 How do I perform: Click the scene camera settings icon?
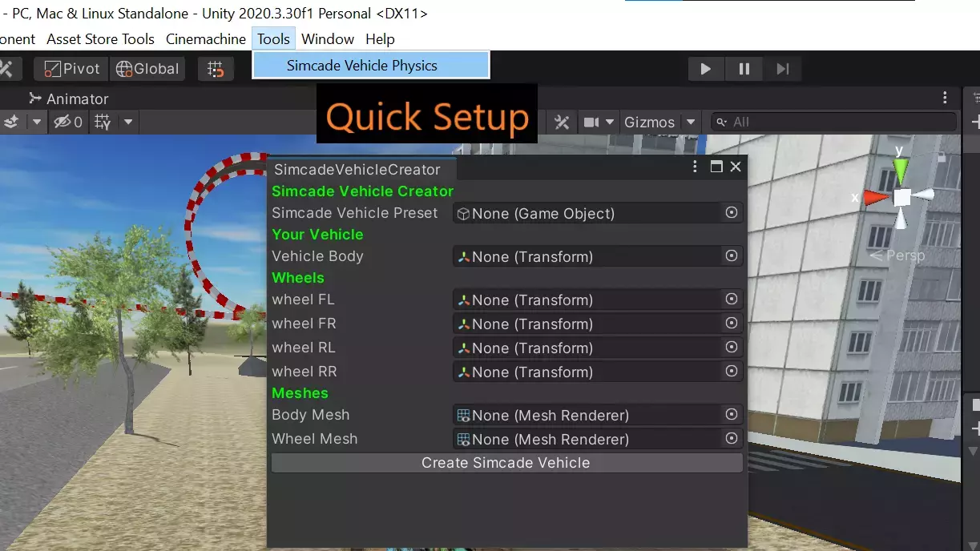591,122
